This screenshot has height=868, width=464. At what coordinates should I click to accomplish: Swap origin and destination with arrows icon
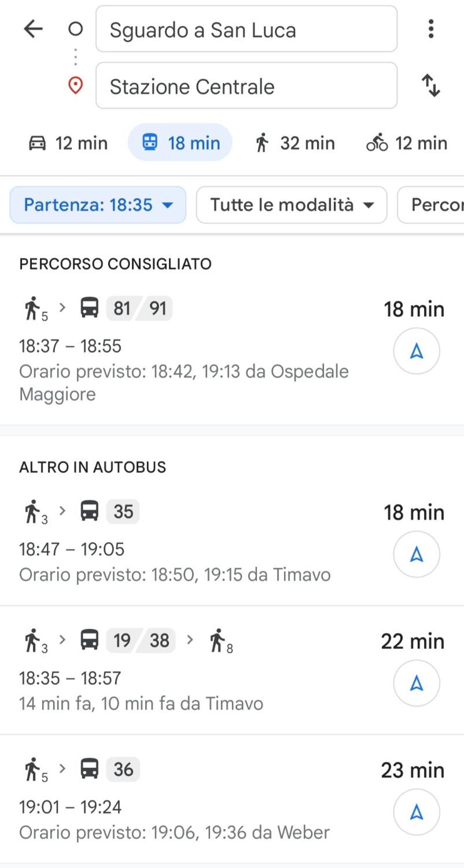pos(430,86)
